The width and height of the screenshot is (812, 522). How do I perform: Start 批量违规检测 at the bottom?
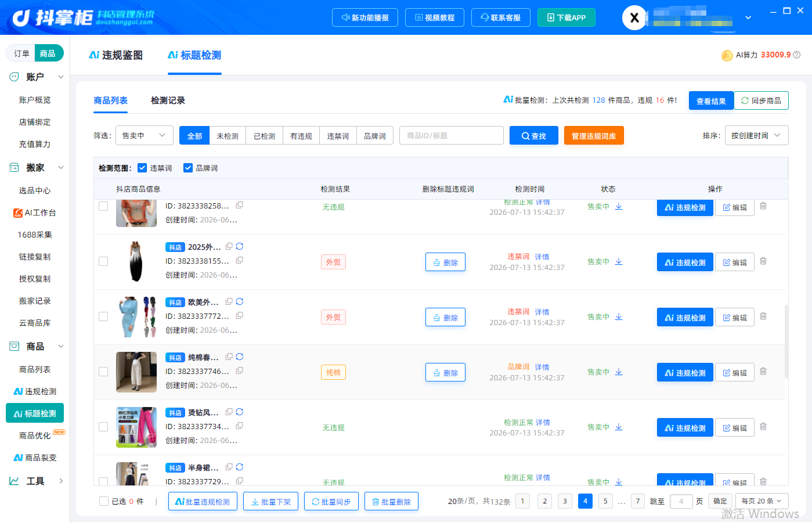click(x=203, y=501)
